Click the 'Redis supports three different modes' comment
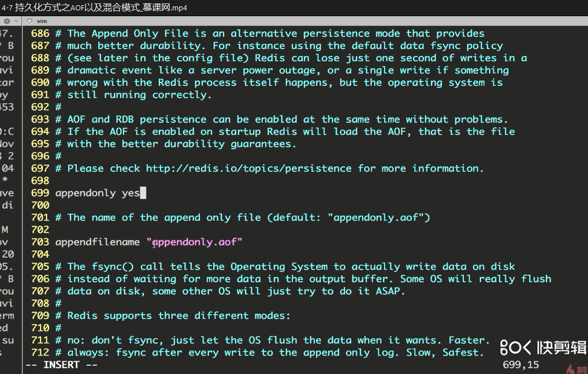This screenshot has width=588, height=374. pyautogui.click(x=178, y=316)
